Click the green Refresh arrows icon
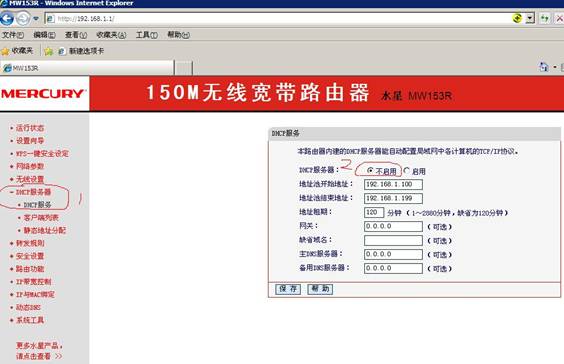 click(544, 18)
